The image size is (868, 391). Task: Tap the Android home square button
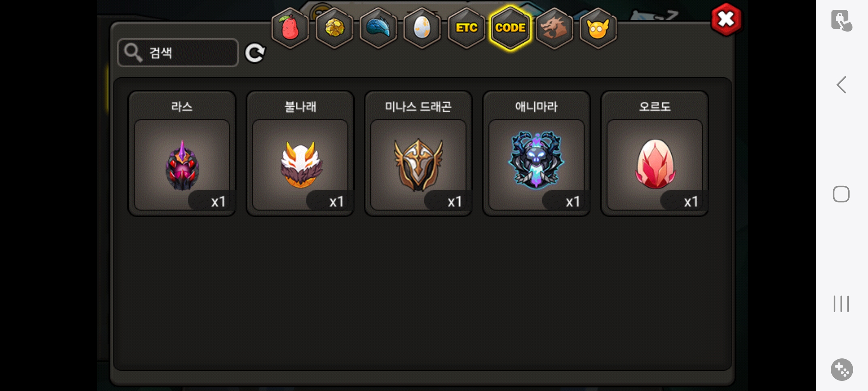[x=841, y=194]
